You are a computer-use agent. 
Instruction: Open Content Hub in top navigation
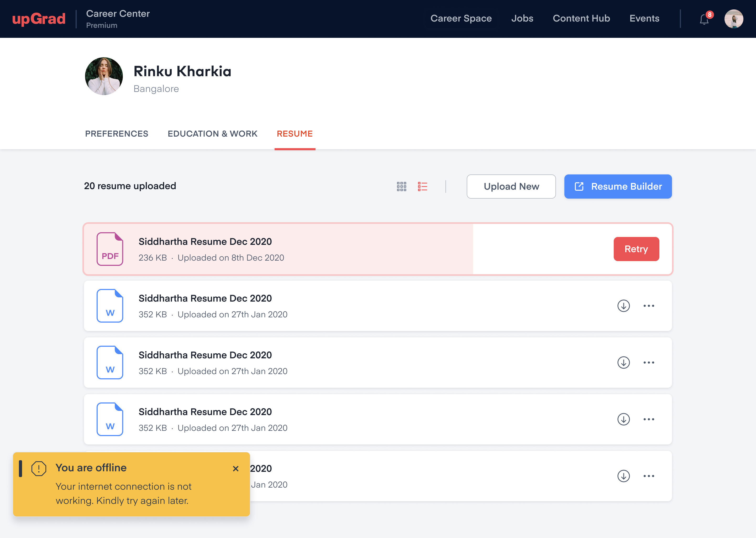[x=581, y=19]
